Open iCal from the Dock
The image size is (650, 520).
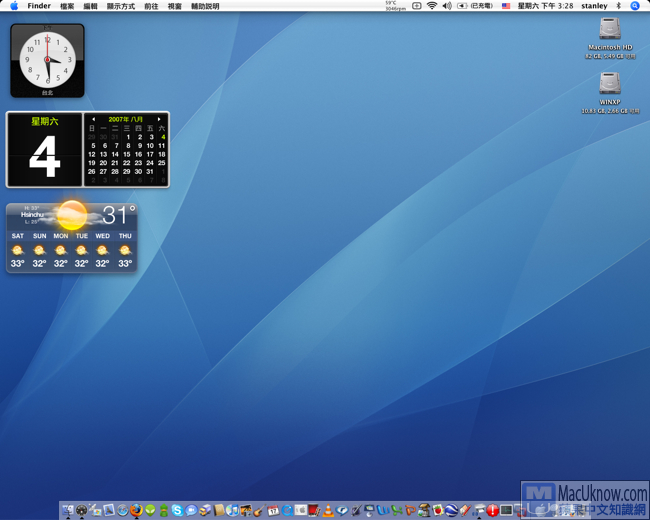[x=274, y=510]
